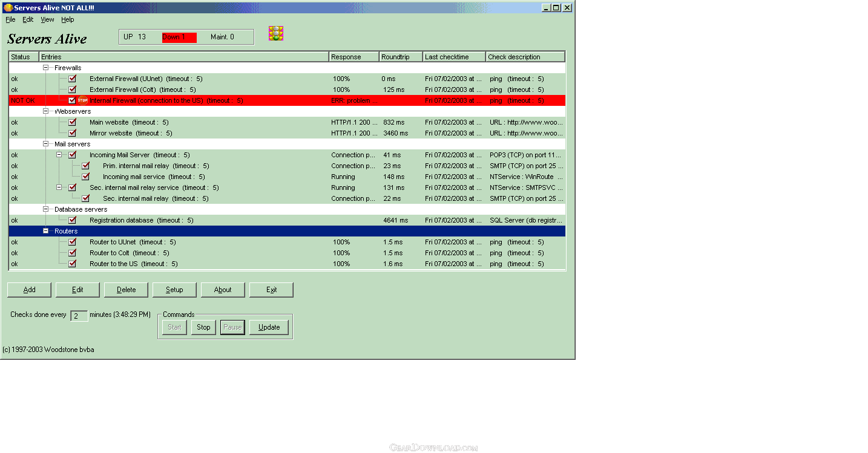Toggle checkbox for Registration database
Image resolution: width=868 pixels, height=453 pixels.
click(72, 220)
